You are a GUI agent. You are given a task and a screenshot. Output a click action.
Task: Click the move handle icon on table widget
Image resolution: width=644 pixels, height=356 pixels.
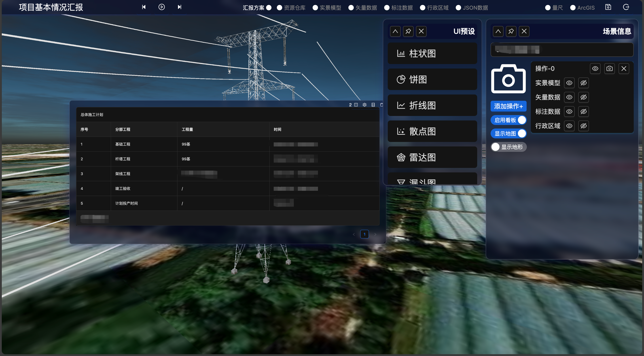(x=356, y=105)
